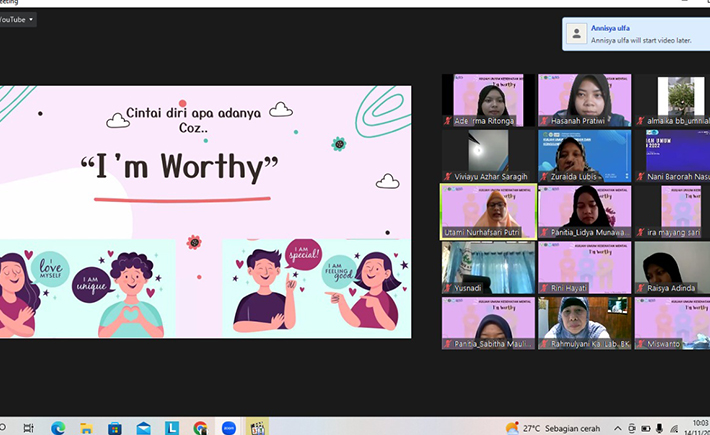
Task: Open Microsoft Edge from the taskbar
Action: [57, 427]
